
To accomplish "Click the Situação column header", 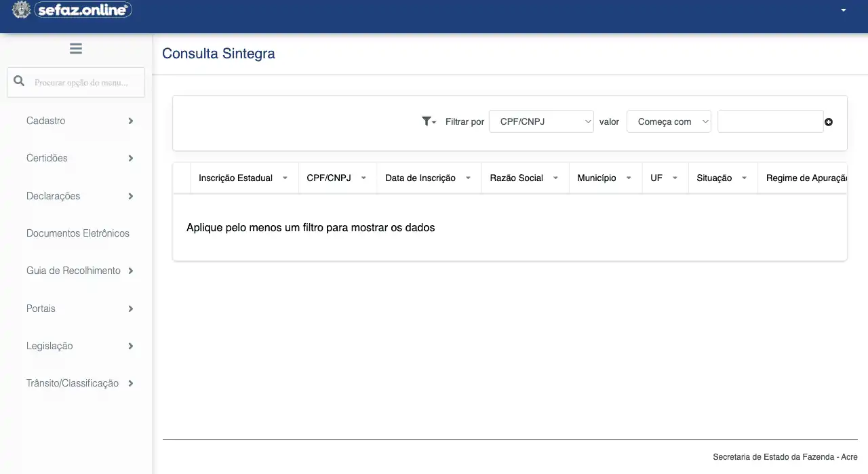I will tap(714, 178).
